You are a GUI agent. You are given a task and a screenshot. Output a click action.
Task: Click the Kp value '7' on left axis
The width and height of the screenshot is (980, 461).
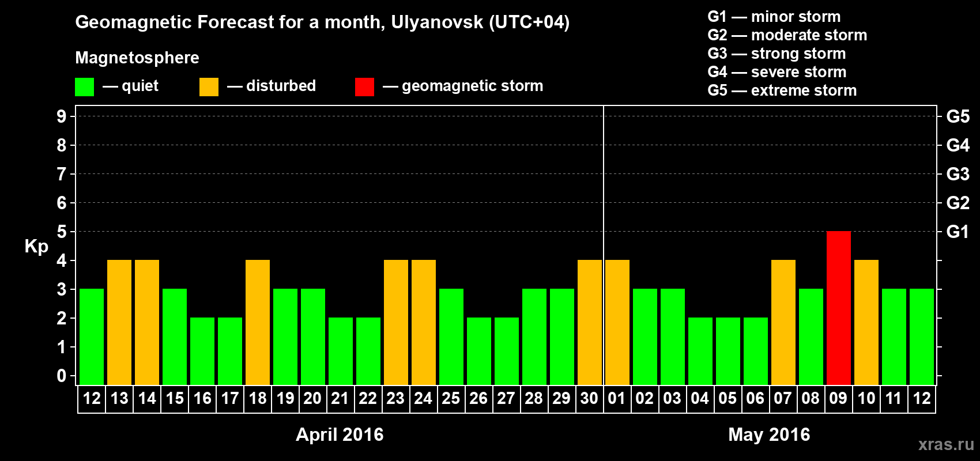click(x=62, y=174)
